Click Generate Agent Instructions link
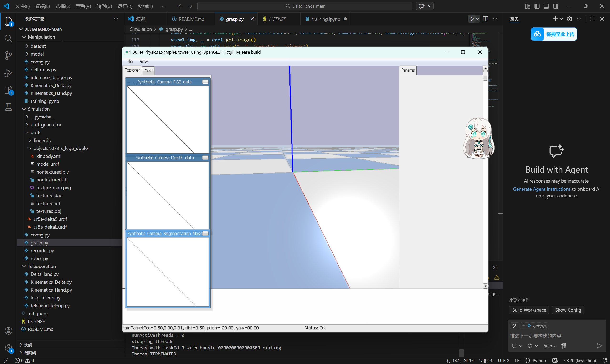 coord(542,189)
